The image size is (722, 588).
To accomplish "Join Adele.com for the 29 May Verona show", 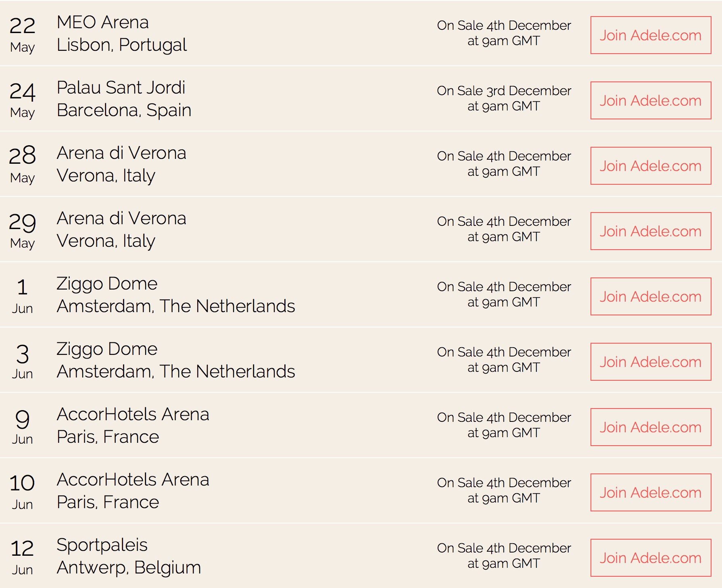I will point(651,231).
